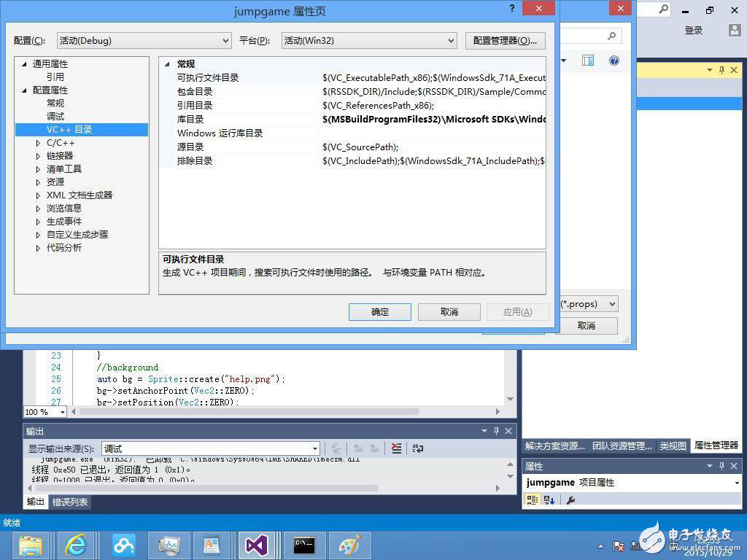Open Visual Studio from the taskbar
Image resolution: width=747 pixels, height=560 pixels.
tap(257, 545)
